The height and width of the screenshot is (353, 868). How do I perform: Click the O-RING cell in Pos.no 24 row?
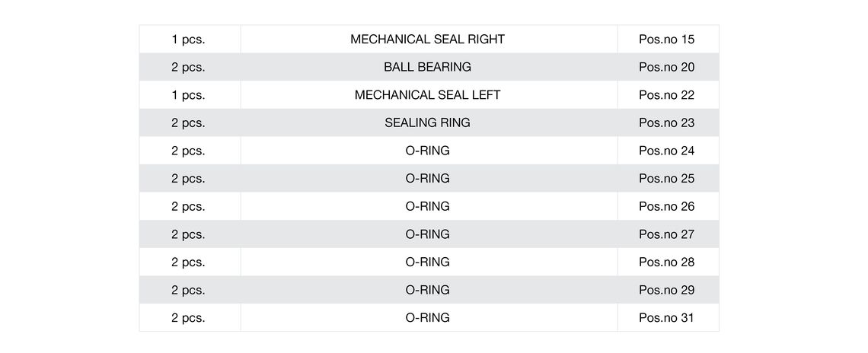tap(427, 151)
